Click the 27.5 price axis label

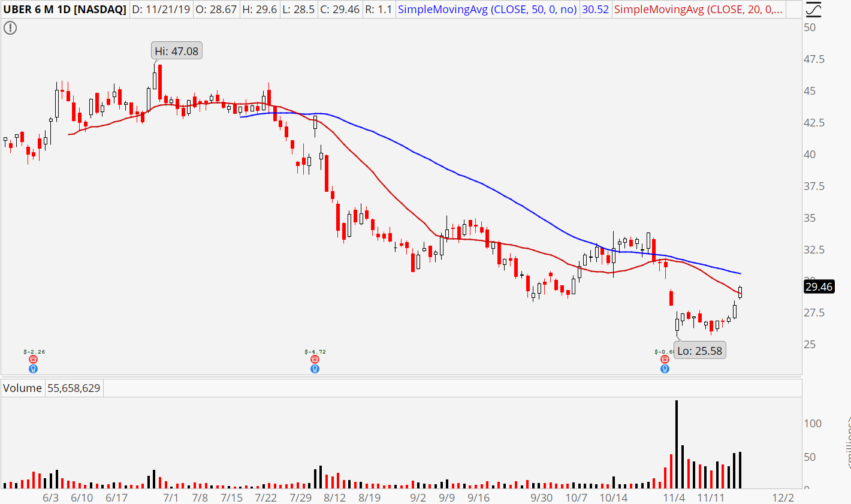(x=814, y=313)
